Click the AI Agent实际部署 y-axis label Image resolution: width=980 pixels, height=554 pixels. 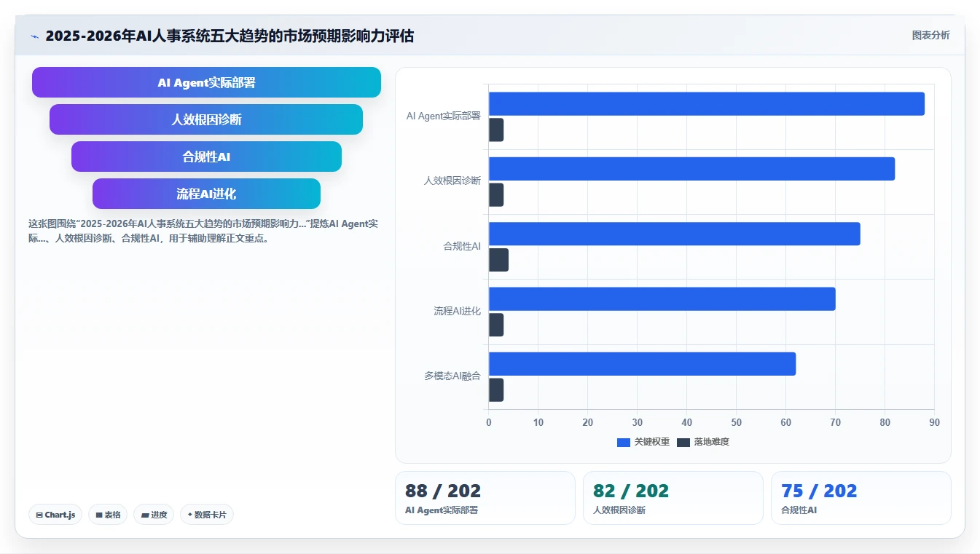(x=444, y=116)
